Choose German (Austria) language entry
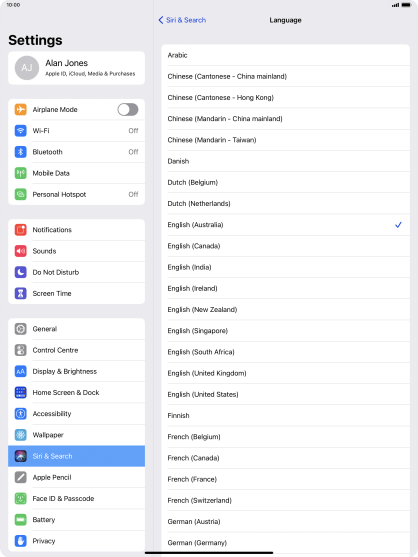418x557 pixels. (x=286, y=522)
